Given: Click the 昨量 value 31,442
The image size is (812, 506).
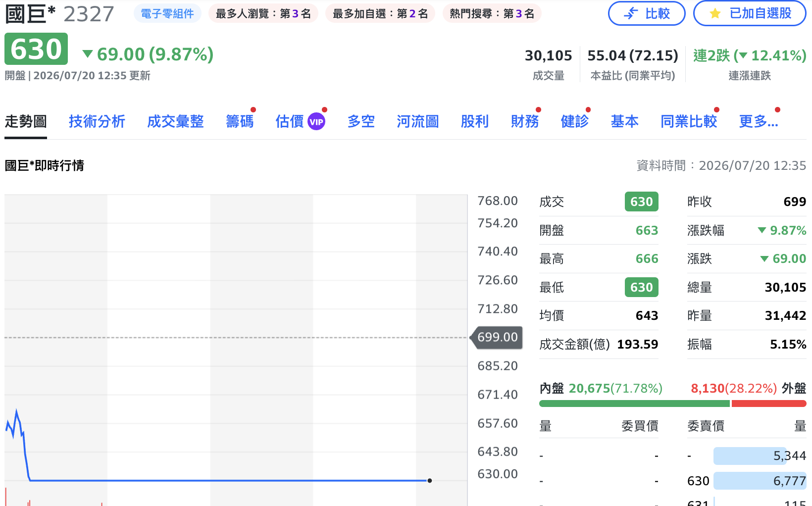Looking at the screenshot, I should pos(785,315).
